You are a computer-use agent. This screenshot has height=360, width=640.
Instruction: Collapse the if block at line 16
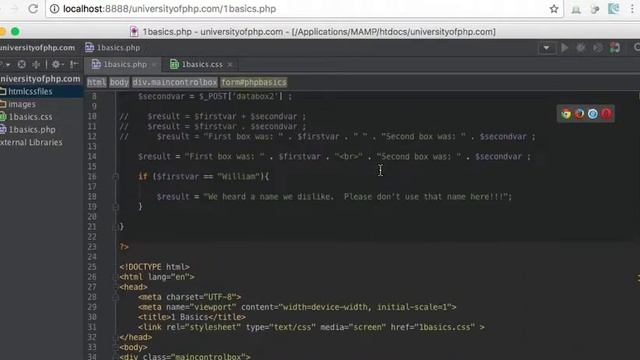coord(116,177)
